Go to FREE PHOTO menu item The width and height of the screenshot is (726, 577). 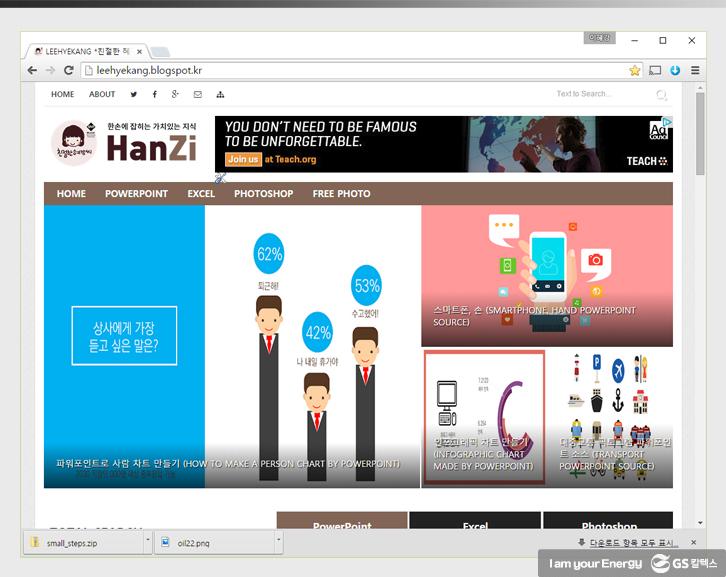point(341,194)
